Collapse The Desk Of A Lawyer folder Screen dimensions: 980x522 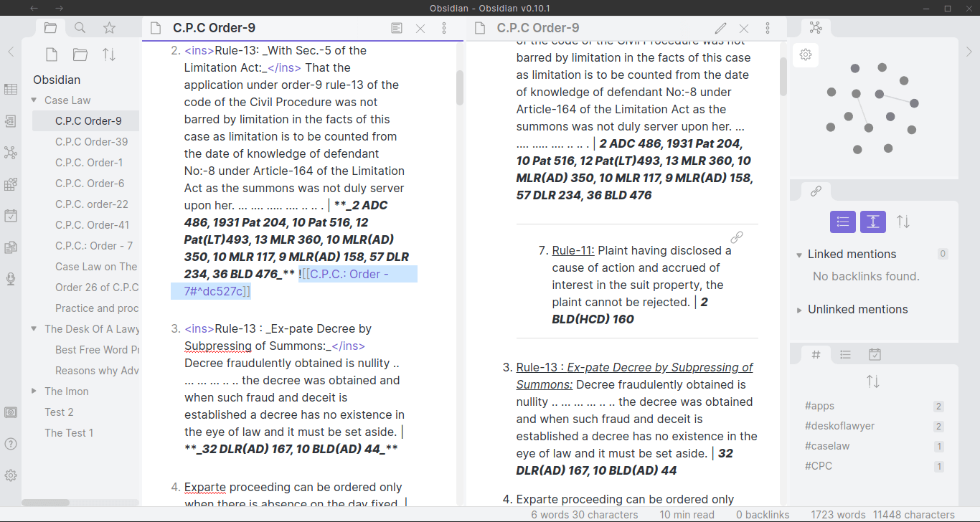(34, 329)
